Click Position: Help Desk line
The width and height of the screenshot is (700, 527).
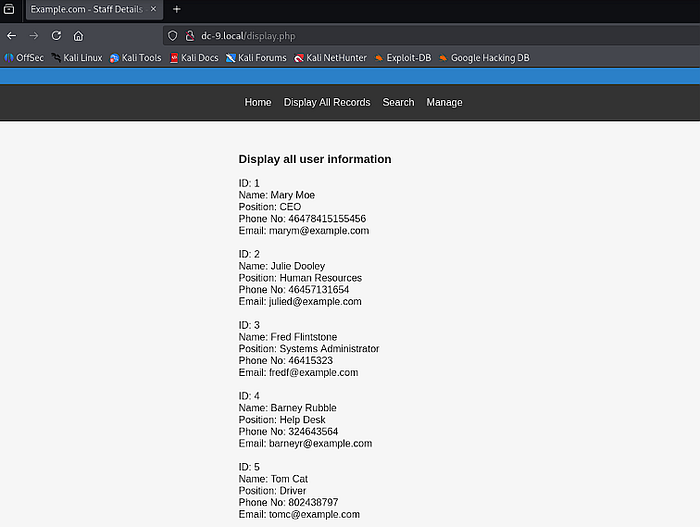[x=282, y=420]
